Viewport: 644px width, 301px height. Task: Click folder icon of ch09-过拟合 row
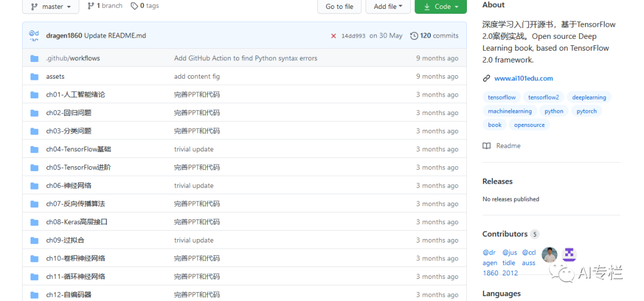(35, 240)
